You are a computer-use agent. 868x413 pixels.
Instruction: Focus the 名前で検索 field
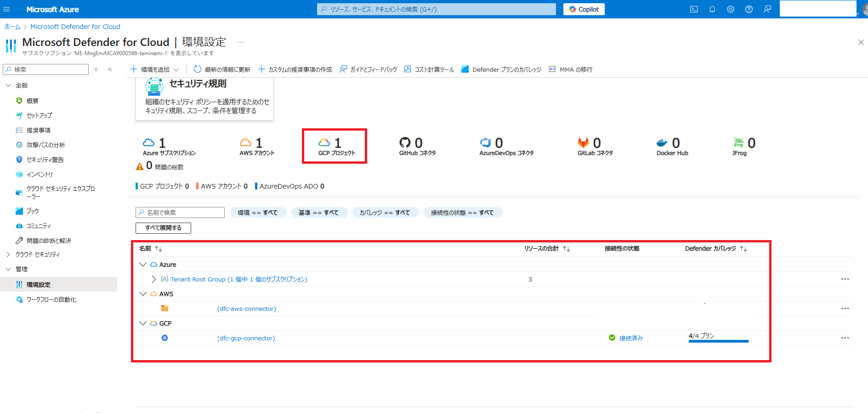(x=180, y=212)
